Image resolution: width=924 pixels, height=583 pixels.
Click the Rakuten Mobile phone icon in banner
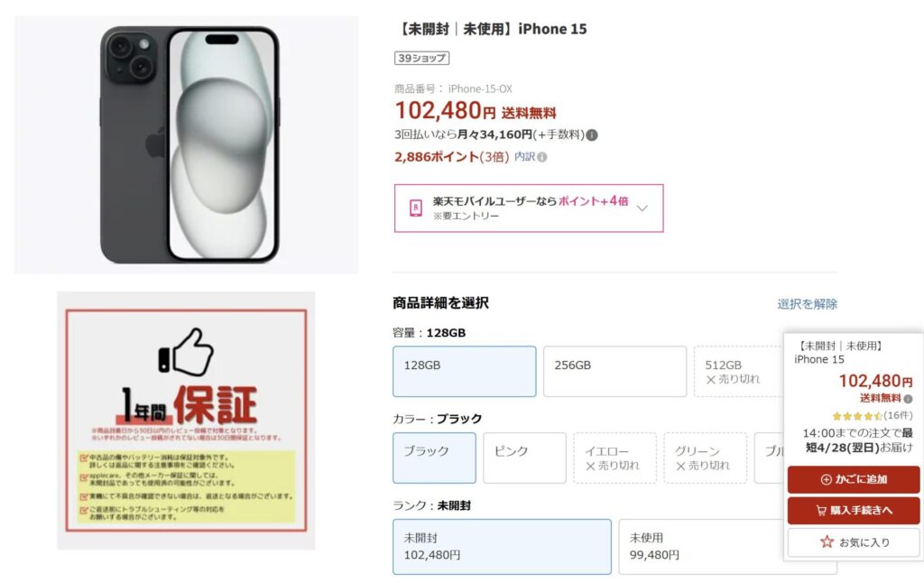(416, 208)
